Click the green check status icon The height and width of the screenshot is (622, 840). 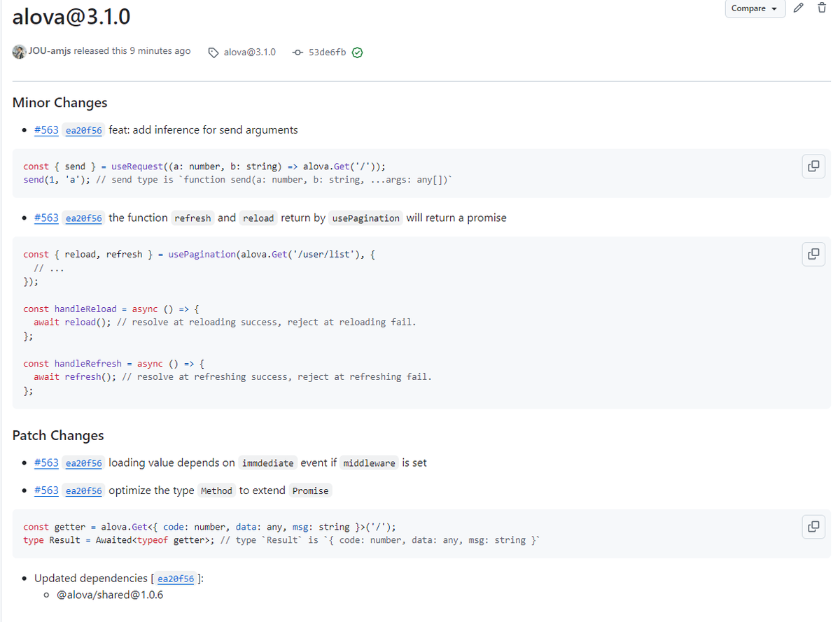[x=357, y=52]
